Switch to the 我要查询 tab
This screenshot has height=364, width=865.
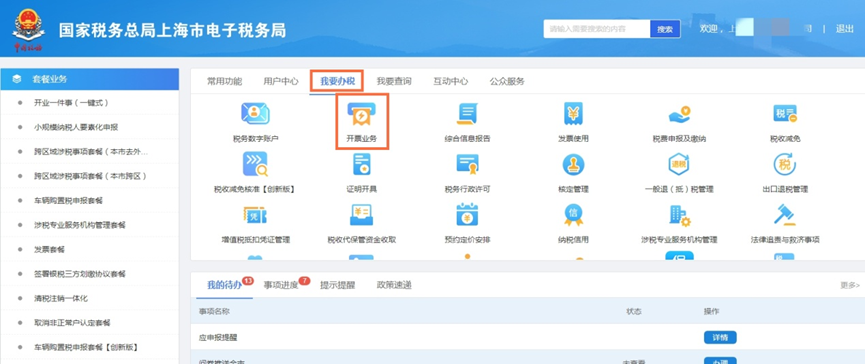(394, 82)
